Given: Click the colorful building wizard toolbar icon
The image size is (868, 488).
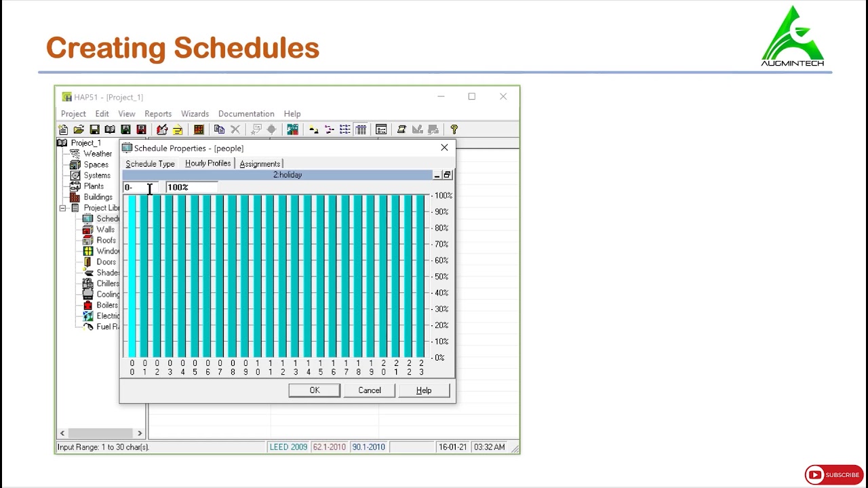Looking at the screenshot, I should 292,129.
